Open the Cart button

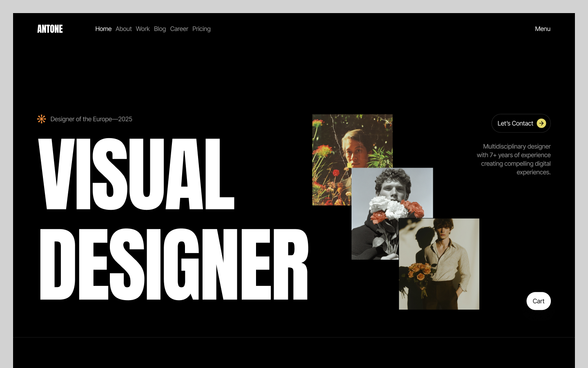pos(539,301)
